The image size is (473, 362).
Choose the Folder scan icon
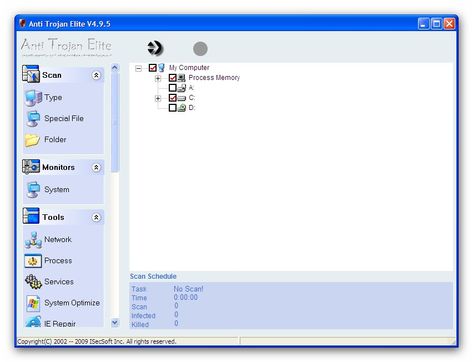(x=33, y=140)
